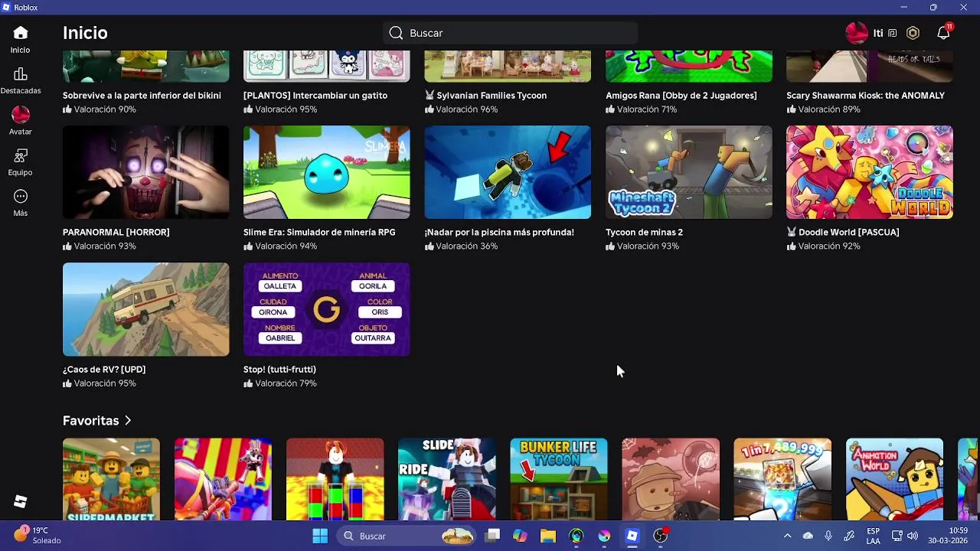
Task: Open OneDrive cloud tray icon
Action: [808, 536]
